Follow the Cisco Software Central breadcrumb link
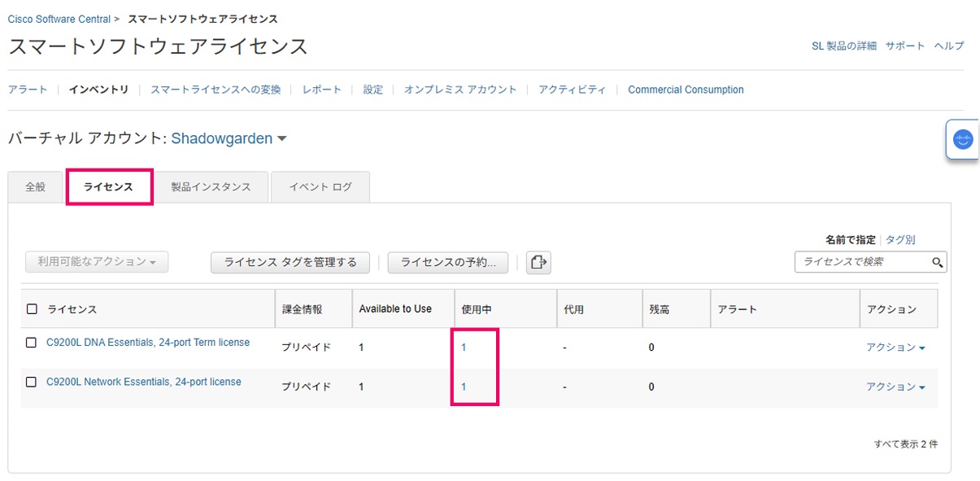This screenshot has width=980, height=481. coord(59,19)
